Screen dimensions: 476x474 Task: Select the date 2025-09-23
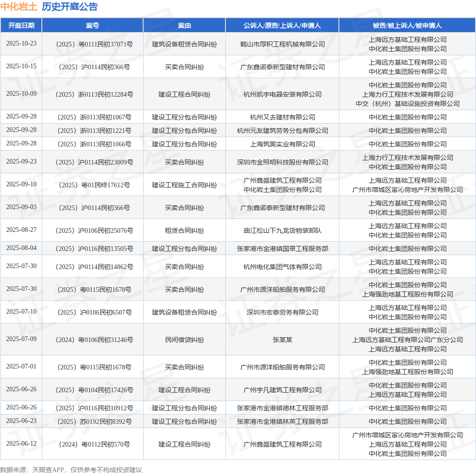pos(21,161)
